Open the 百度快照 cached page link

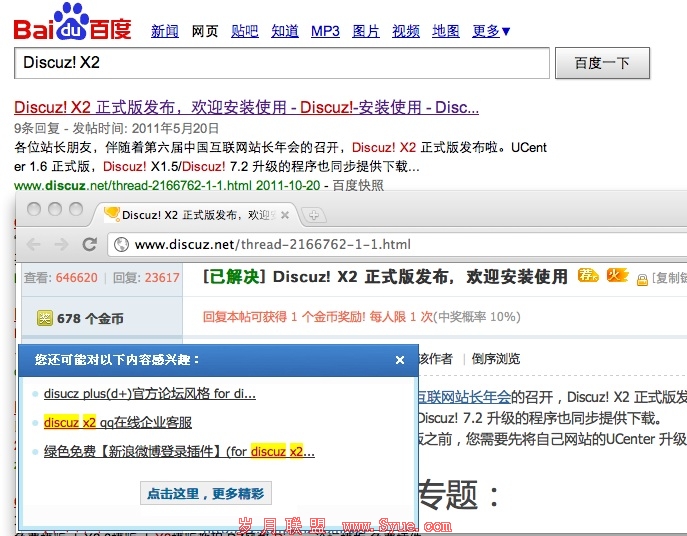click(358, 185)
